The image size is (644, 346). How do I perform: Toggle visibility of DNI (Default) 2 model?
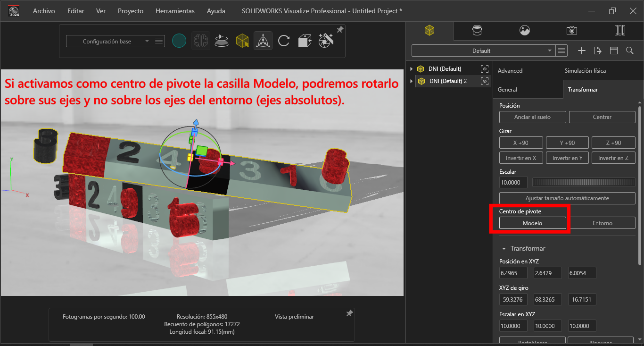tap(484, 81)
